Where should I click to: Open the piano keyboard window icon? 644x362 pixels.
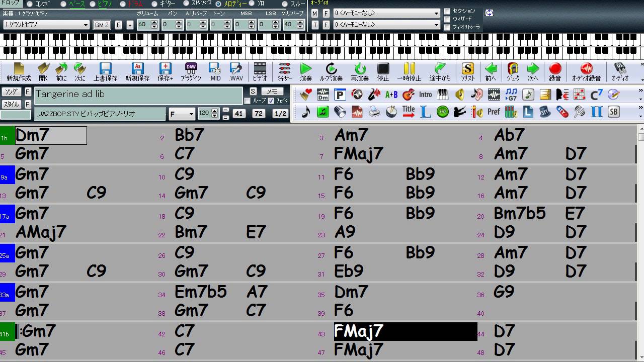442,94
